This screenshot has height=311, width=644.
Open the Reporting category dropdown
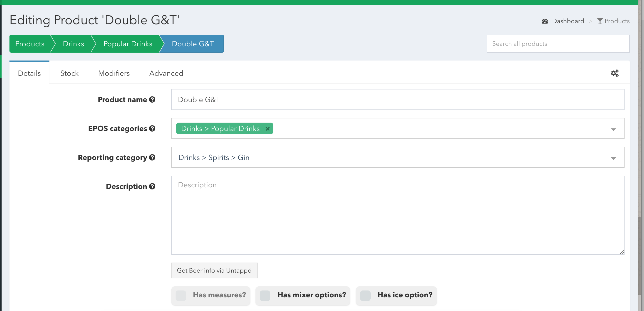[613, 158]
